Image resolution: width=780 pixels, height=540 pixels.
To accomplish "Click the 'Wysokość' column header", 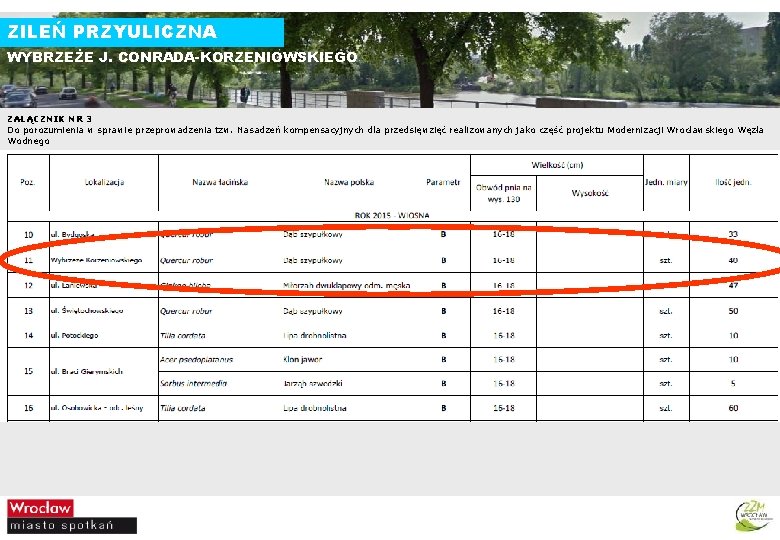I will tap(590, 193).
